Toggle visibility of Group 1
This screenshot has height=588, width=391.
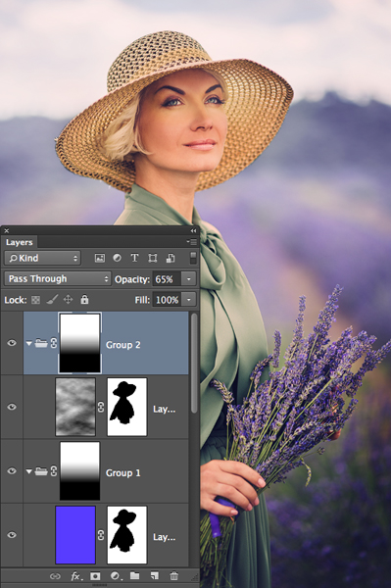(12, 471)
